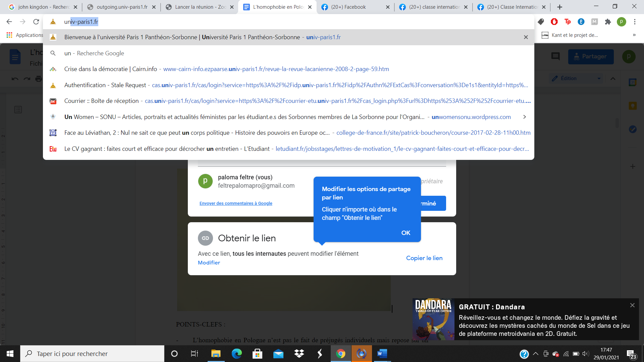This screenshot has height=362, width=644.
Task: Switch to the Lancer la réunion Zoom tab
Action: pyautogui.click(x=200, y=7)
